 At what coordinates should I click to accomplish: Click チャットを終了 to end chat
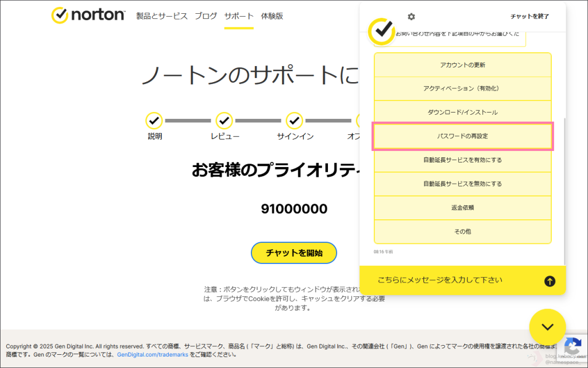(x=529, y=17)
